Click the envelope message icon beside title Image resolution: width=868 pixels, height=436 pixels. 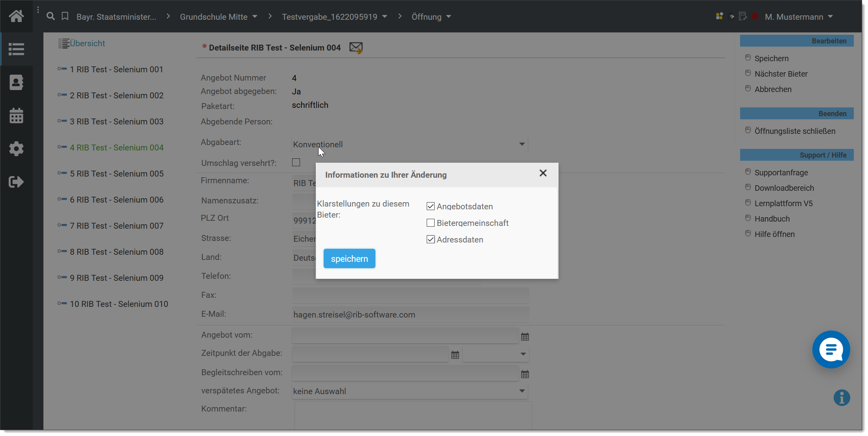point(356,48)
